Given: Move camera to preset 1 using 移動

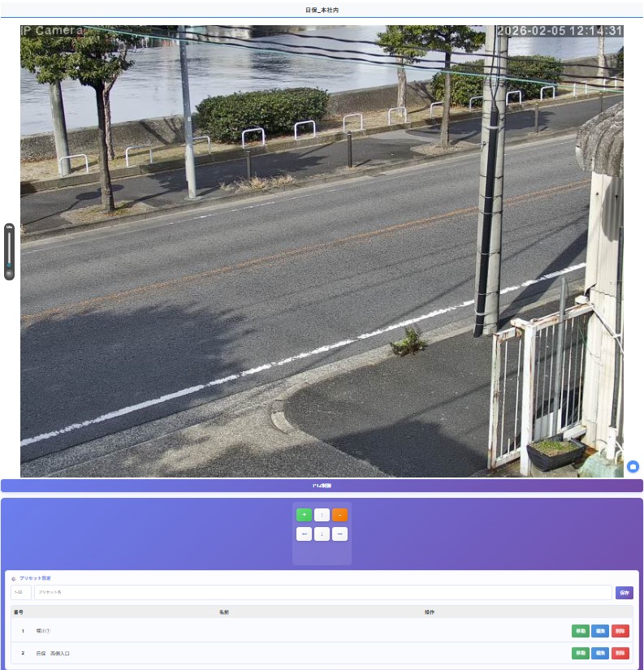Looking at the screenshot, I should tap(581, 631).
